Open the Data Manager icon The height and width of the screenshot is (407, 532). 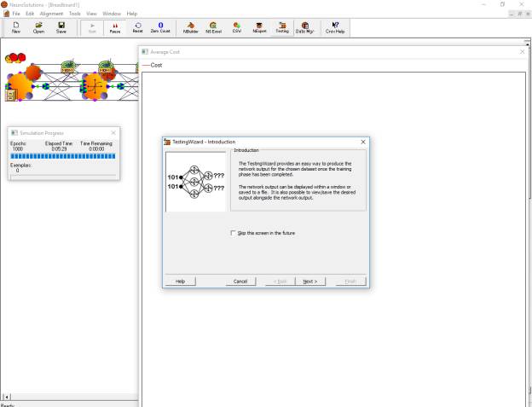point(304,27)
